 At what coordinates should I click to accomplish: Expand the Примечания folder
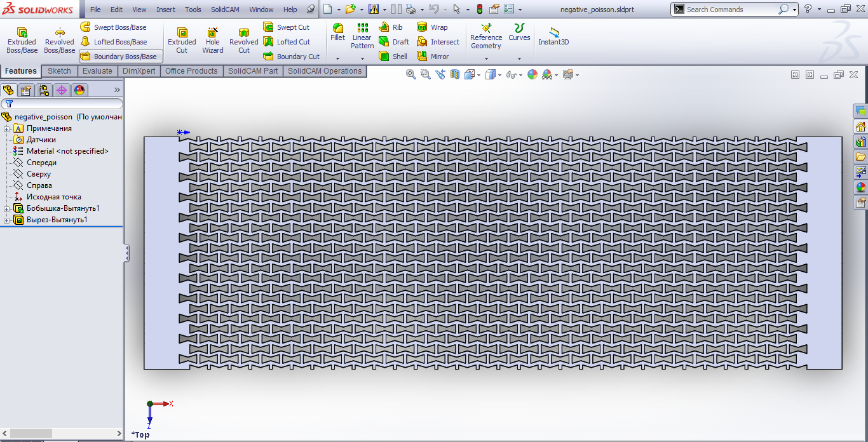point(7,128)
